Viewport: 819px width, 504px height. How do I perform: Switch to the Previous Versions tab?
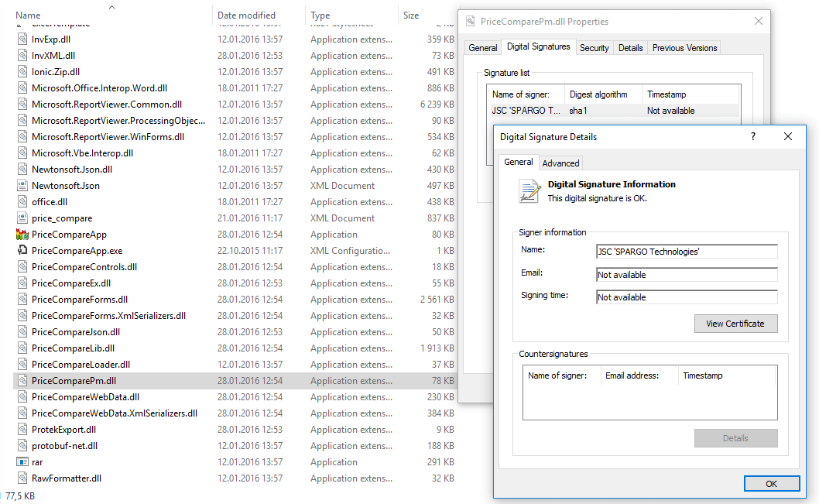684,47
